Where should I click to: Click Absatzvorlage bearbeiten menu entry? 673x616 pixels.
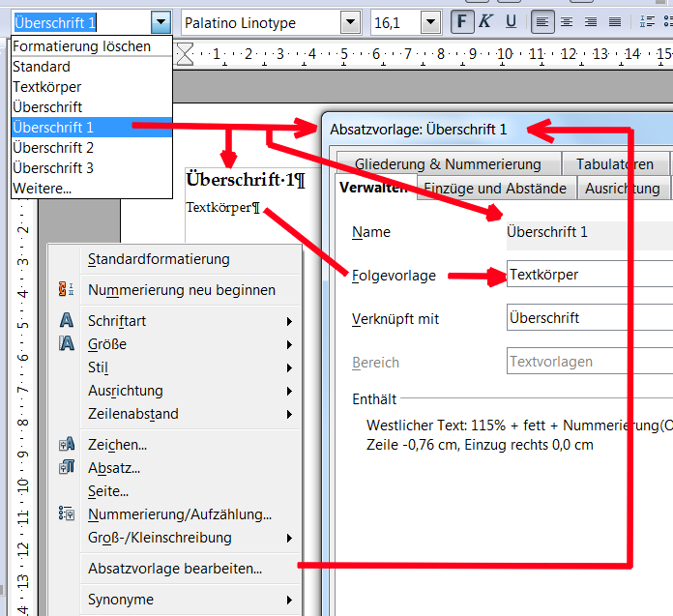(x=175, y=569)
